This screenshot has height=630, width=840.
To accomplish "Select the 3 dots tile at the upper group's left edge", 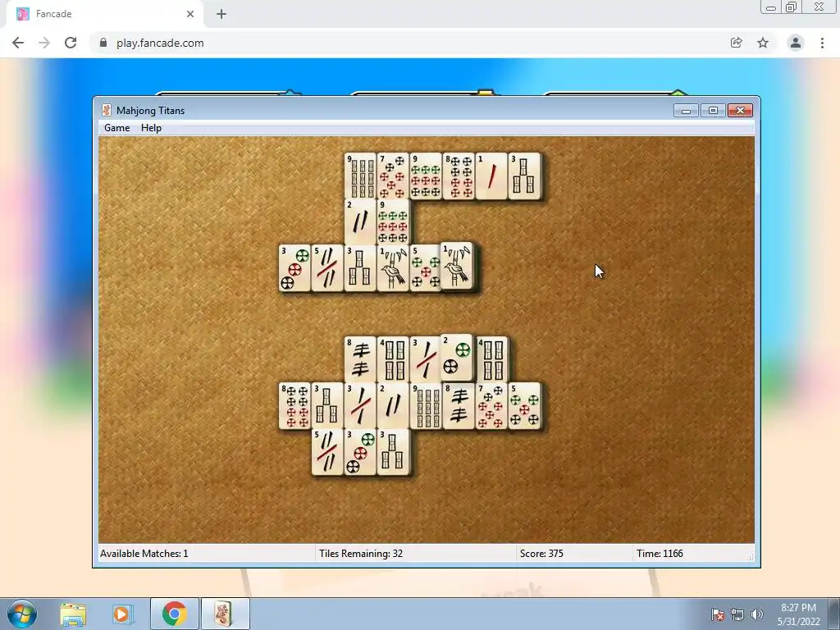I will [x=294, y=268].
